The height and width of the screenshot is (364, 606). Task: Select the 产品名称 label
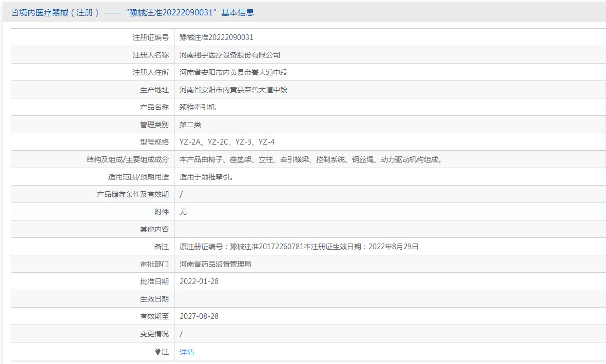point(154,107)
